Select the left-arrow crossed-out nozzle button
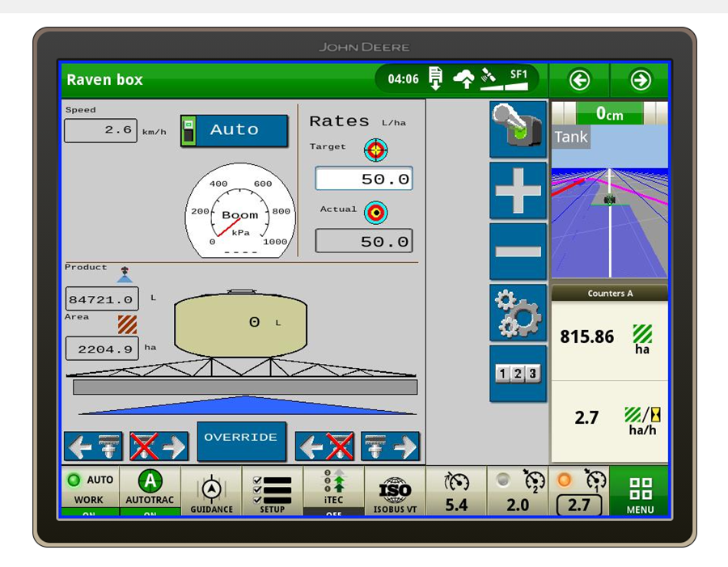The width and height of the screenshot is (728, 567). [x=324, y=446]
